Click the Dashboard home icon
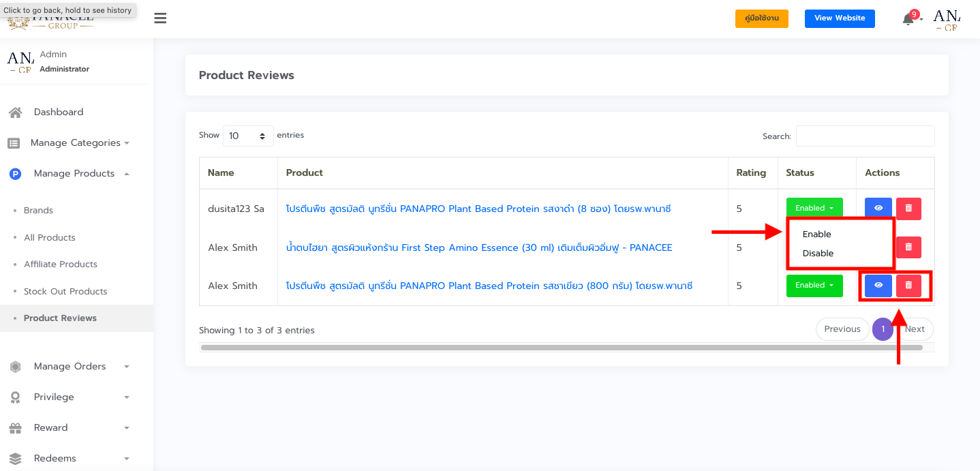 pyautogui.click(x=15, y=112)
